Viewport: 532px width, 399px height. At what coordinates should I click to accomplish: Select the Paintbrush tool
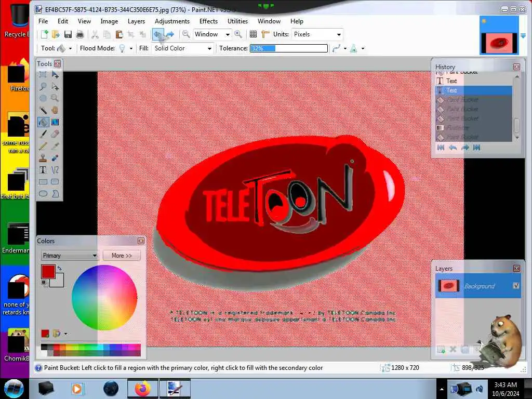point(43,134)
